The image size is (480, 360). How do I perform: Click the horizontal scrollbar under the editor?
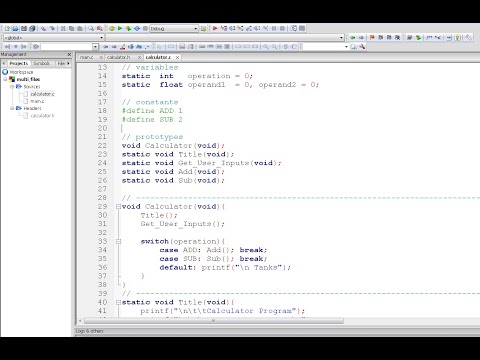point(213,321)
